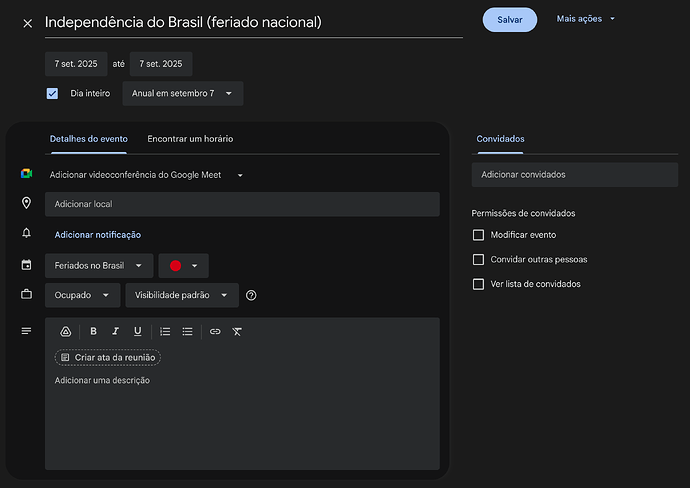Enable the Convidar outras pessoas permission
The height and width of the screenshot is (488, 690).
point(478,260)
